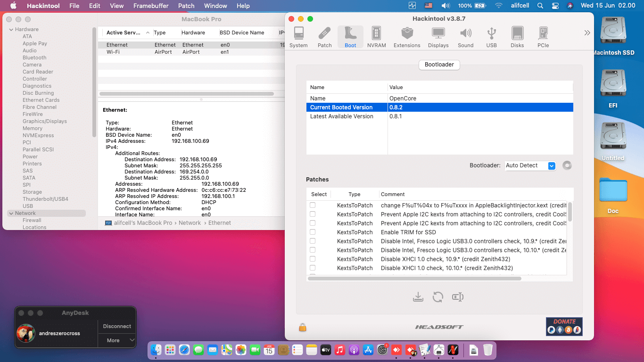Screen dimensions: 644x362
Task: Click the download bootloader icon
Action: (418, 297)
